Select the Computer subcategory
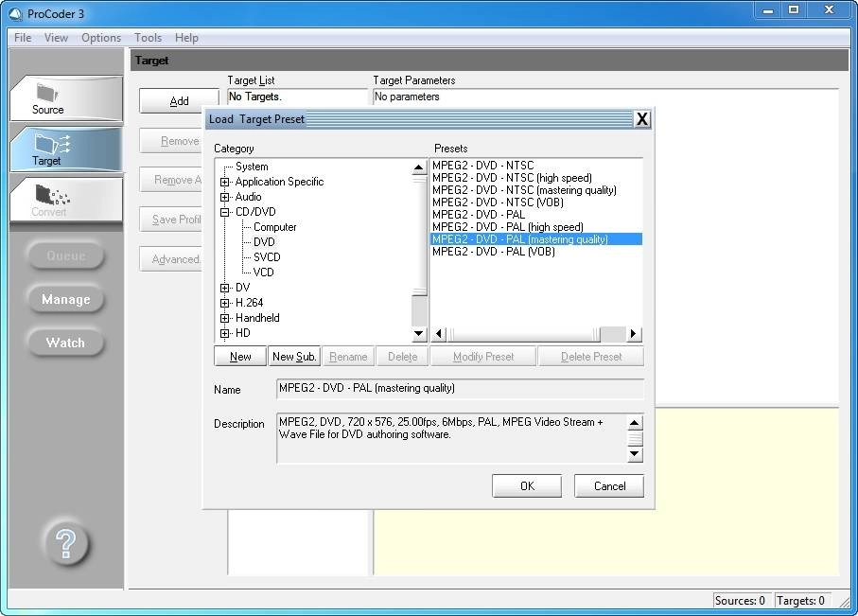858x616 pixels. click(x=274, y=227)
